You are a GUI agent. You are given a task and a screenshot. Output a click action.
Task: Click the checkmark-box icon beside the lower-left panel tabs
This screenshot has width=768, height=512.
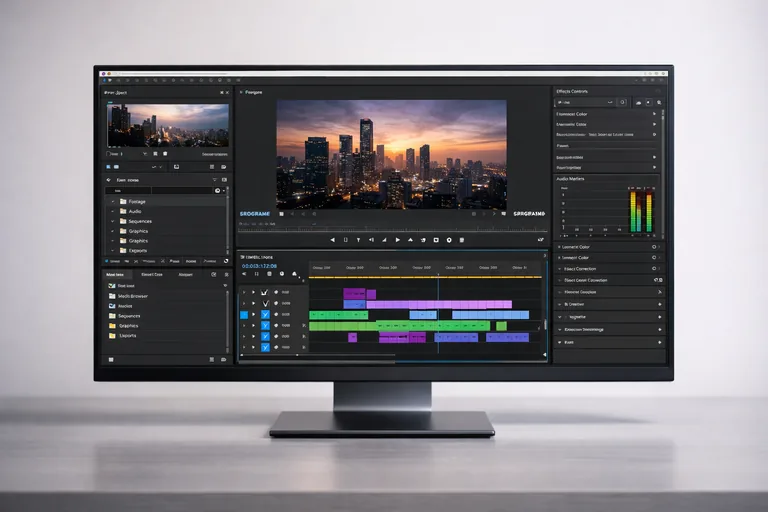(x=214, y=274)
